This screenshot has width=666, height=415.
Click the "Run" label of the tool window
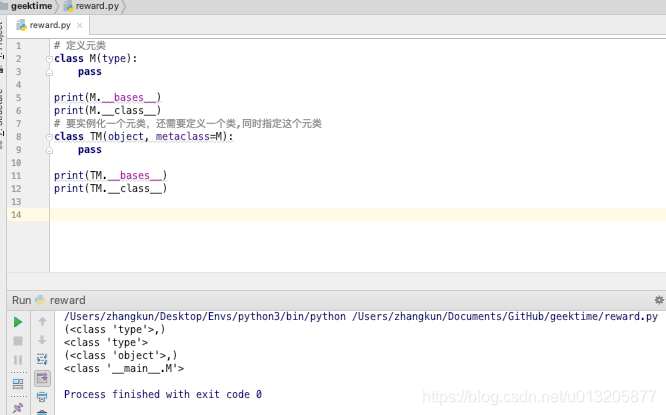point(21,300)
